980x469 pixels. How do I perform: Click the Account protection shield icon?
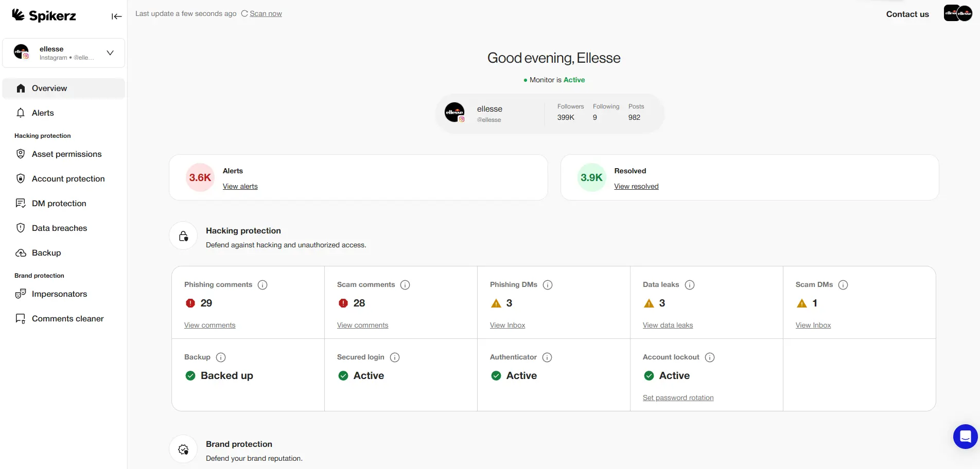tap(21, 178)
